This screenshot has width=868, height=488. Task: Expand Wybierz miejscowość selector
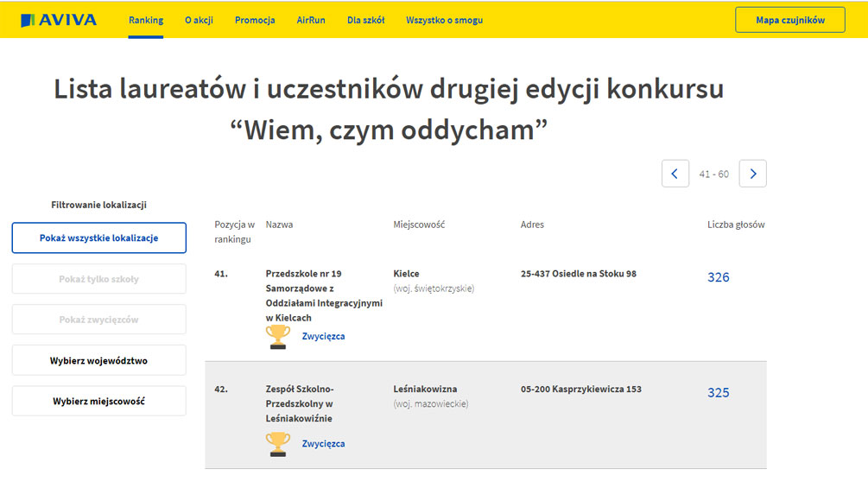pyautogui.click(x=98, y=401)
